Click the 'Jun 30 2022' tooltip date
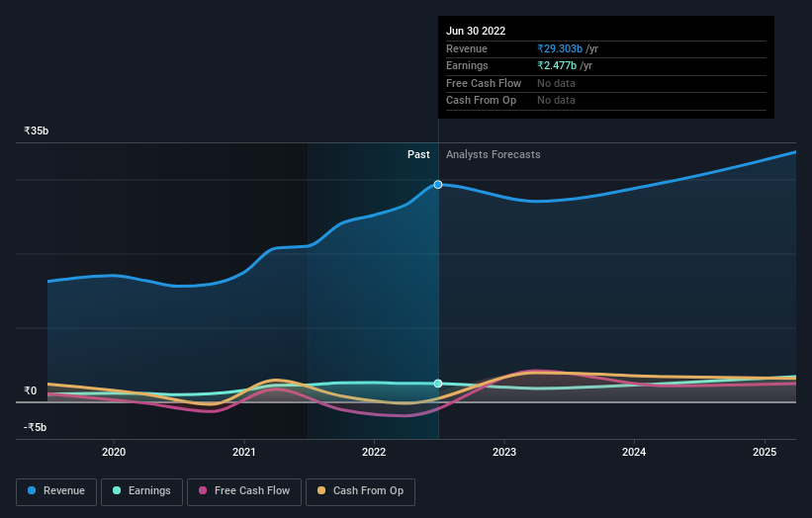This screenshot has width=812, height=518. pos(476,31)
